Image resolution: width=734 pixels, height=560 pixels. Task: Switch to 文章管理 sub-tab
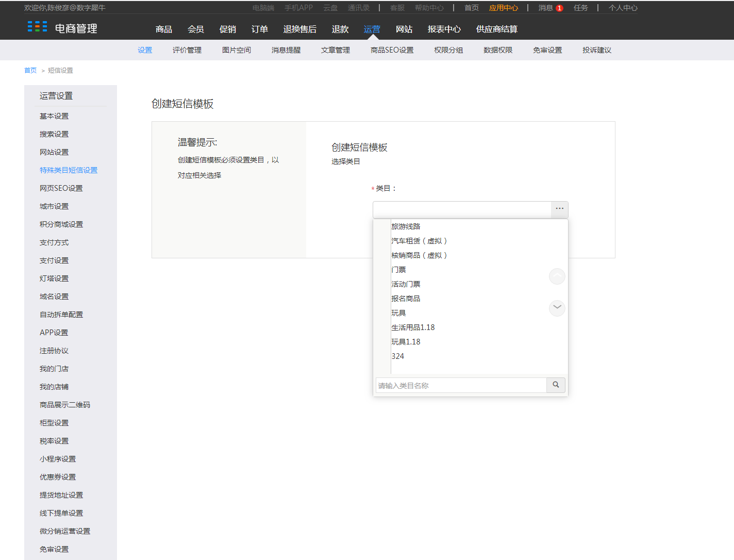[x=336, y=50]
